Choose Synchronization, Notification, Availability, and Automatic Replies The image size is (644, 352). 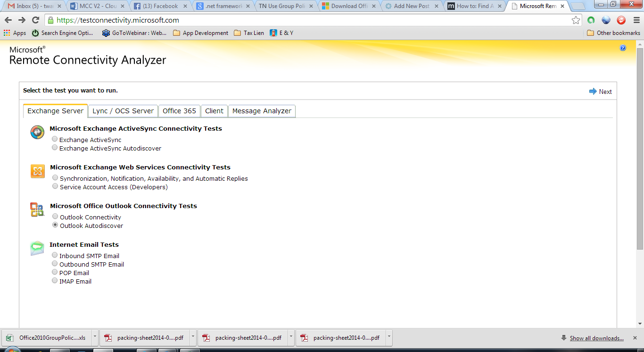(55, 178)
